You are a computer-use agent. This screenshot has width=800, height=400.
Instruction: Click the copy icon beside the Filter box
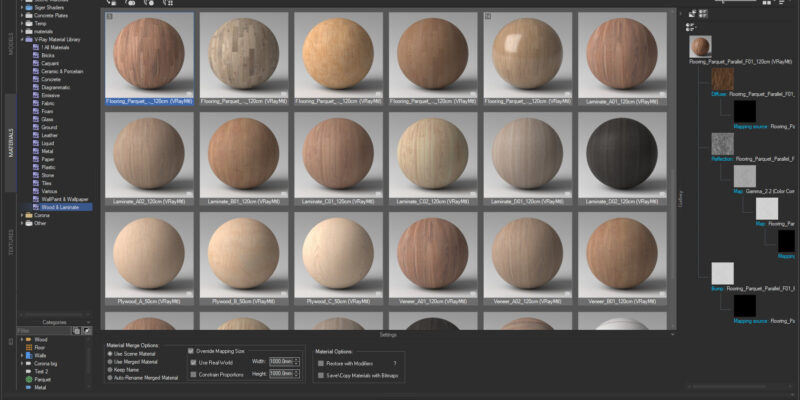pos(77,331)
